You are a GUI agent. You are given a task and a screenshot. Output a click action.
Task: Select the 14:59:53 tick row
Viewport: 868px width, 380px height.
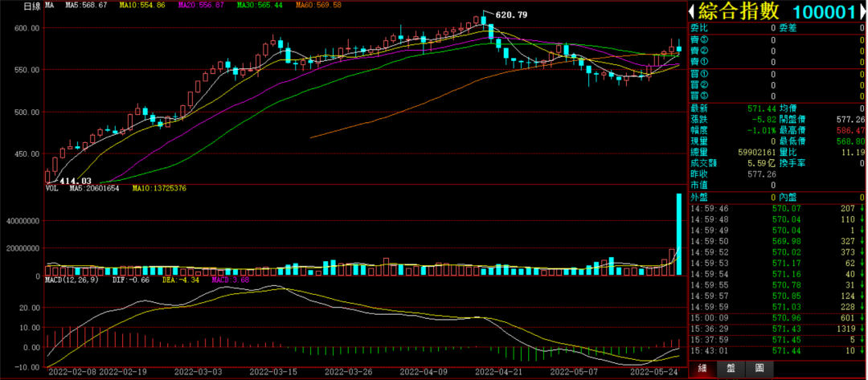[x=778, y=263]
